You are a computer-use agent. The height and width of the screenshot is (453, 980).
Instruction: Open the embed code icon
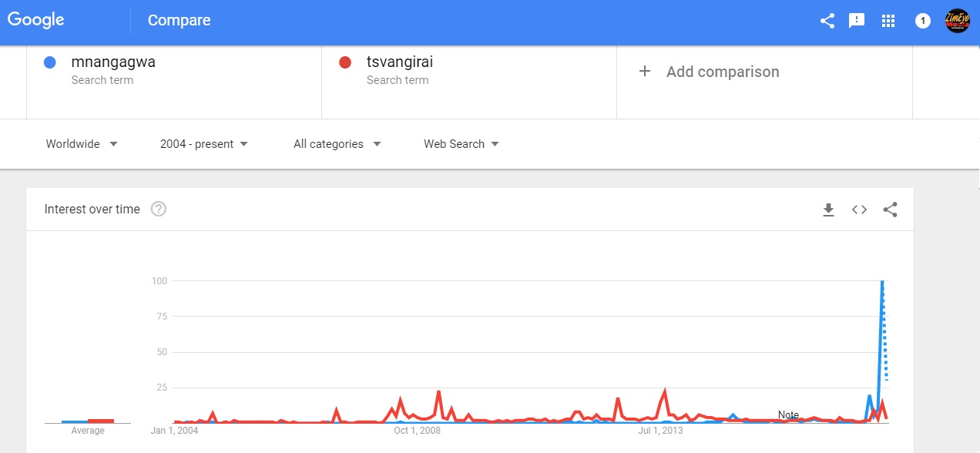(x=860, y=210)
